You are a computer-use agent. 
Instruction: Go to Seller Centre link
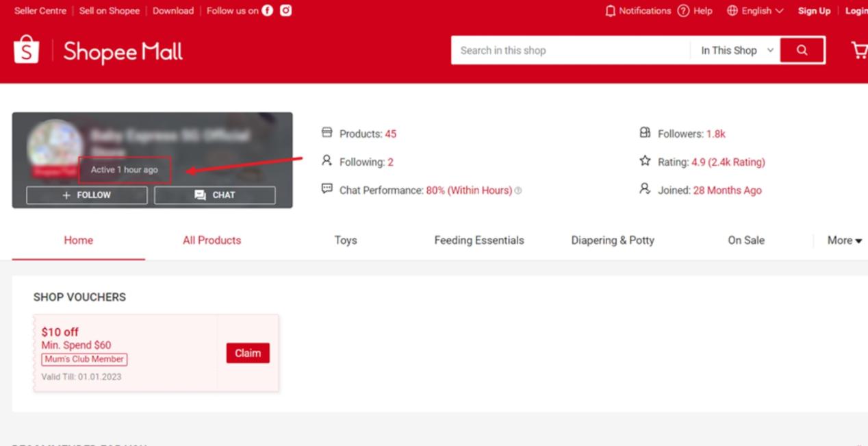[x=40, y=11]
